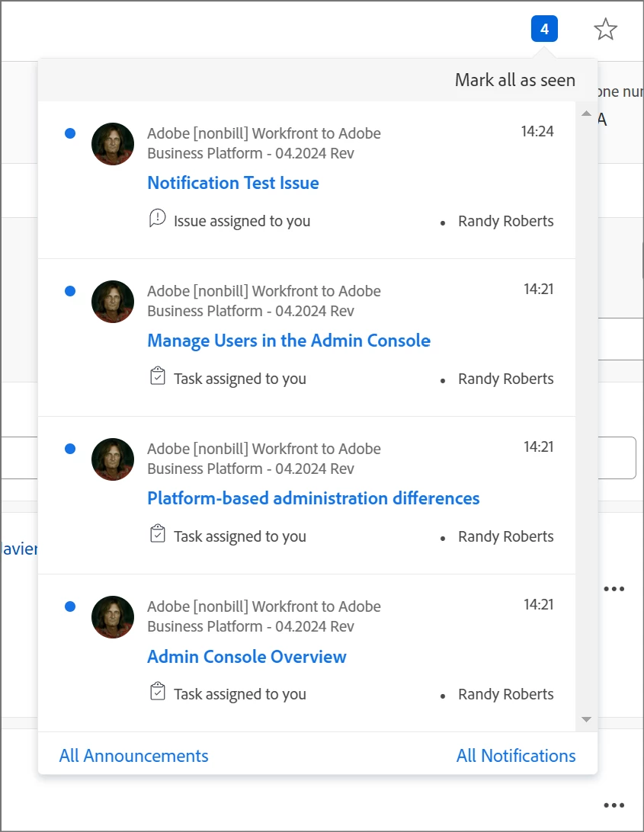This screenshot has width=644, height=832.
Task: Toggle unread dot on Platform-based administration notification
Action: (70, 449)
